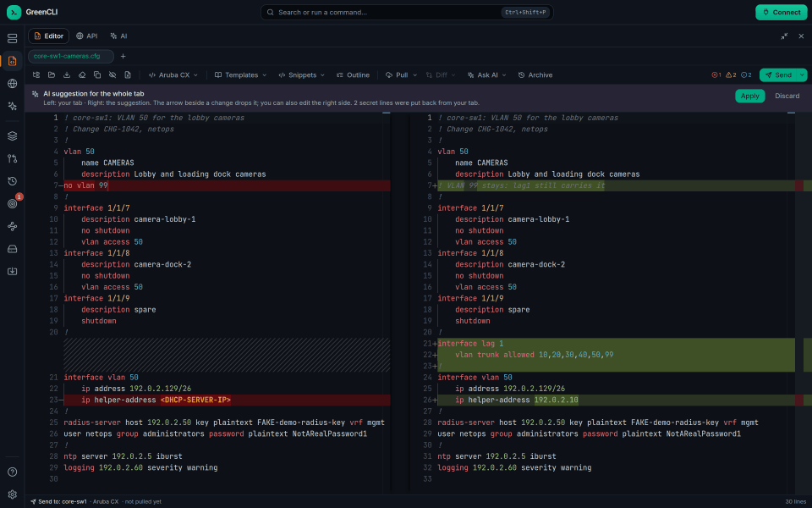Open the Aruba CX dialect dropdown

(173, 75)
